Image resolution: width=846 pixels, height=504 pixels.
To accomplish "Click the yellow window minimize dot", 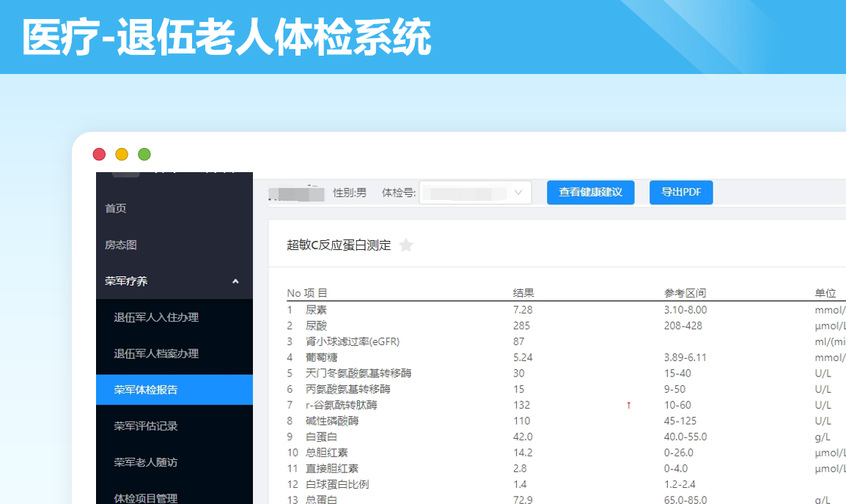I will 122,155.
